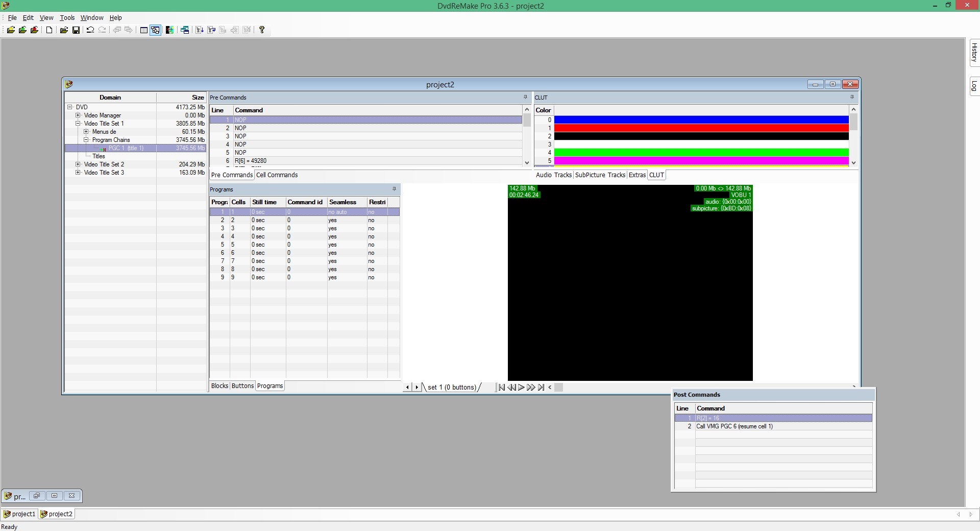The width and height of the screenshot is (980, 531).
Task: Save the project with the floppy disk icon
Action: (76, 30)
